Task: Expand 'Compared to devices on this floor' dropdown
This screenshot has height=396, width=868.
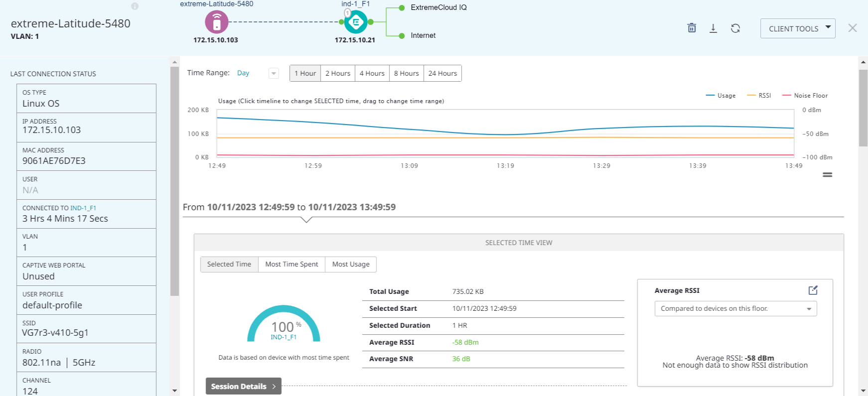Action: tap(735, 309)
